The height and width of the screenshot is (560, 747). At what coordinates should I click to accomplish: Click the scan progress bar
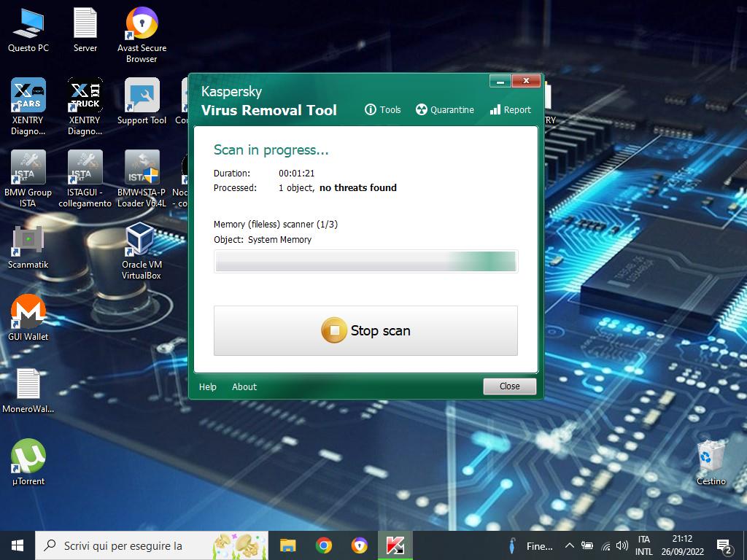pos(365,261)
